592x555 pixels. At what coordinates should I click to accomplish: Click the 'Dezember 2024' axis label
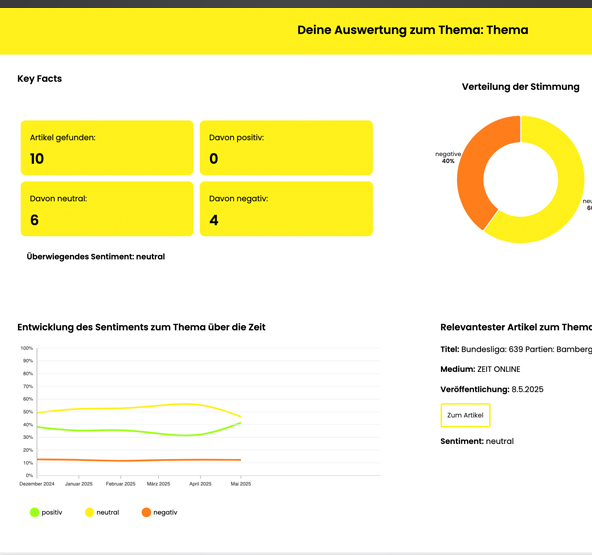[x=37, y=484]
